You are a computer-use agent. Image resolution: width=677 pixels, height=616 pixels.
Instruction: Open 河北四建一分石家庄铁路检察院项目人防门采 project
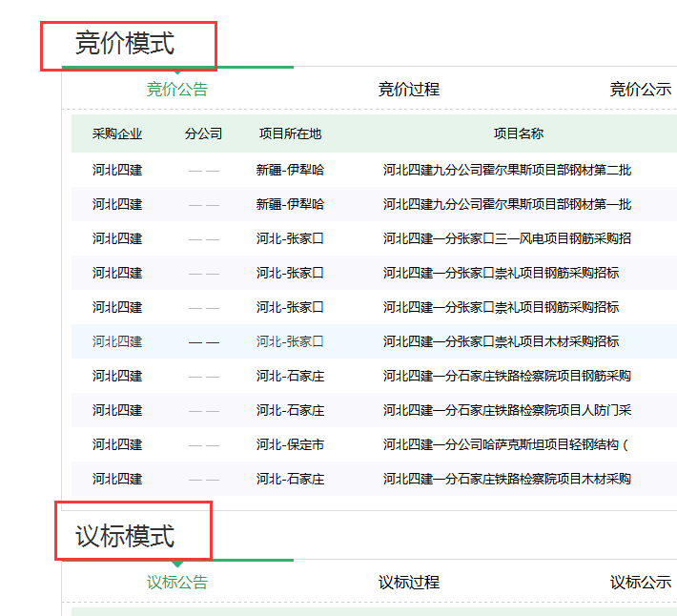point(507,411)
